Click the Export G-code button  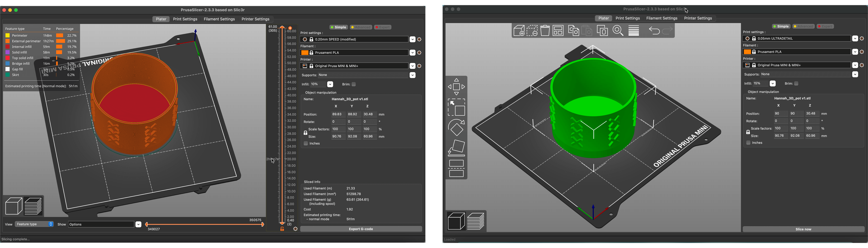[x=361, y=229]
